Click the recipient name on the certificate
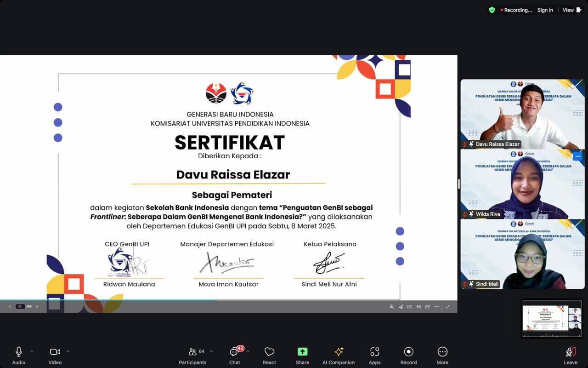 point(233,175)
